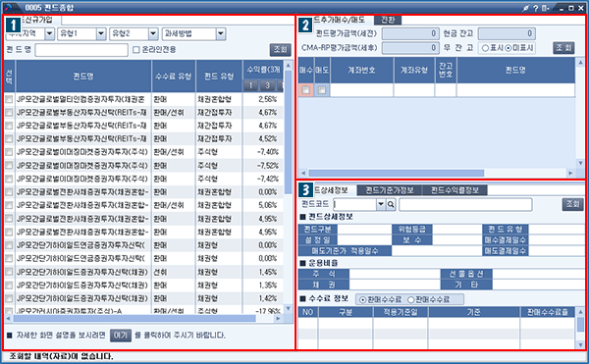Open the 유형1 dropdown
The height and width of the screenshot is (364, 589).
click(101, 33)
